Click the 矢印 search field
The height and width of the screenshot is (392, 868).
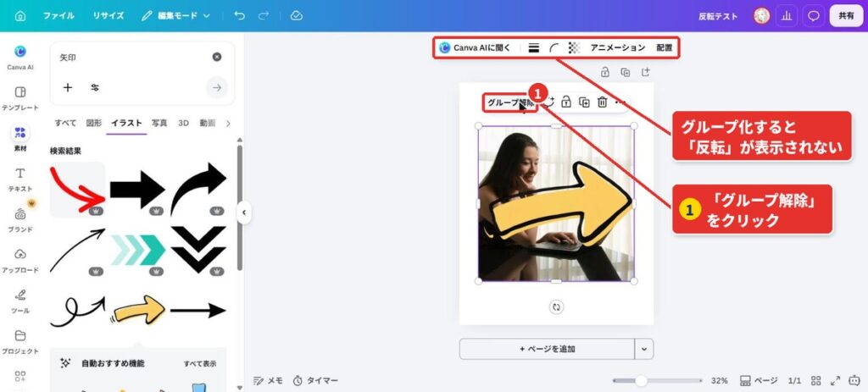133,57
